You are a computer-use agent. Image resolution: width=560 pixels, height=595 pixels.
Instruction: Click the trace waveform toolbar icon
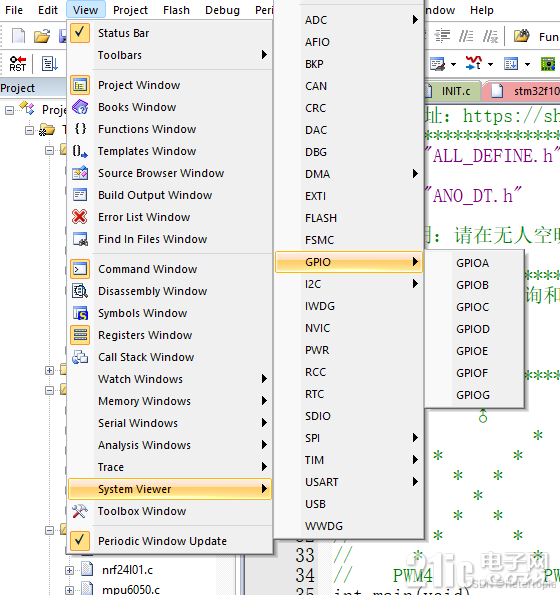pos(474,63)
